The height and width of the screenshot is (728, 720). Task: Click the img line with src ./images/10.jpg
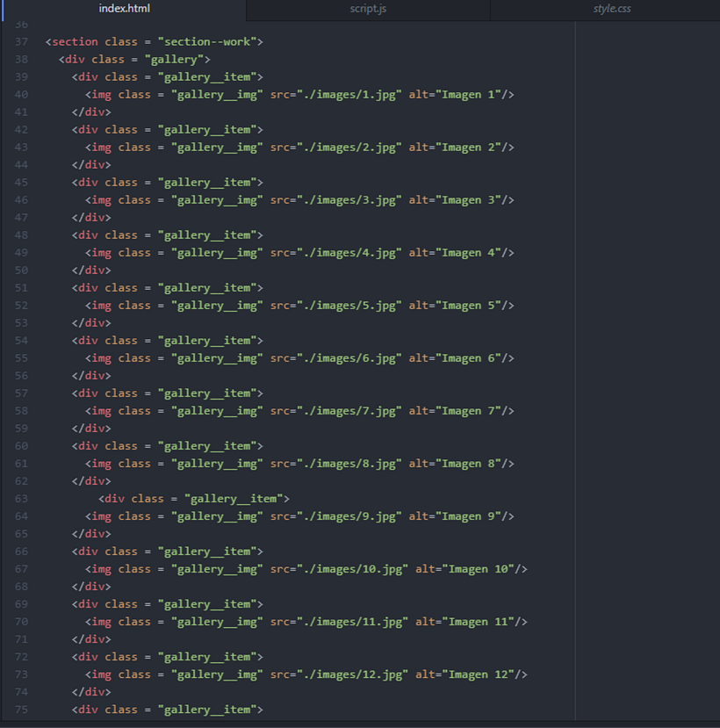[306, 569]
